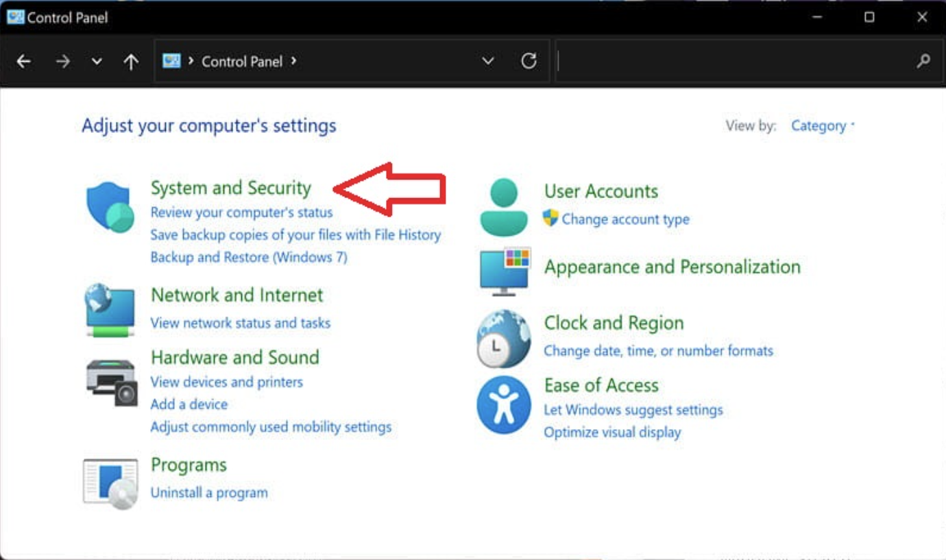Minimize the Control Panel window
Image resolution: width=946 pixels, height=560 pixels.
(x=817, y=17)
